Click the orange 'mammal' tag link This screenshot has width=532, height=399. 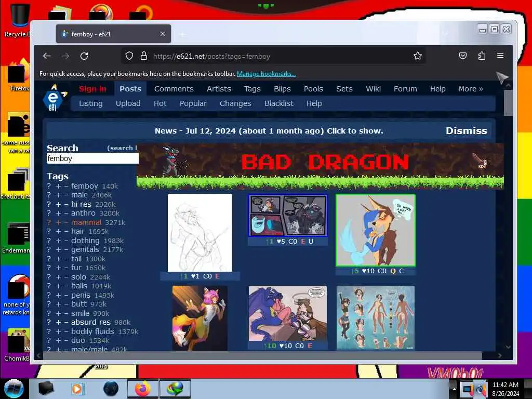[x=86, y=222]
